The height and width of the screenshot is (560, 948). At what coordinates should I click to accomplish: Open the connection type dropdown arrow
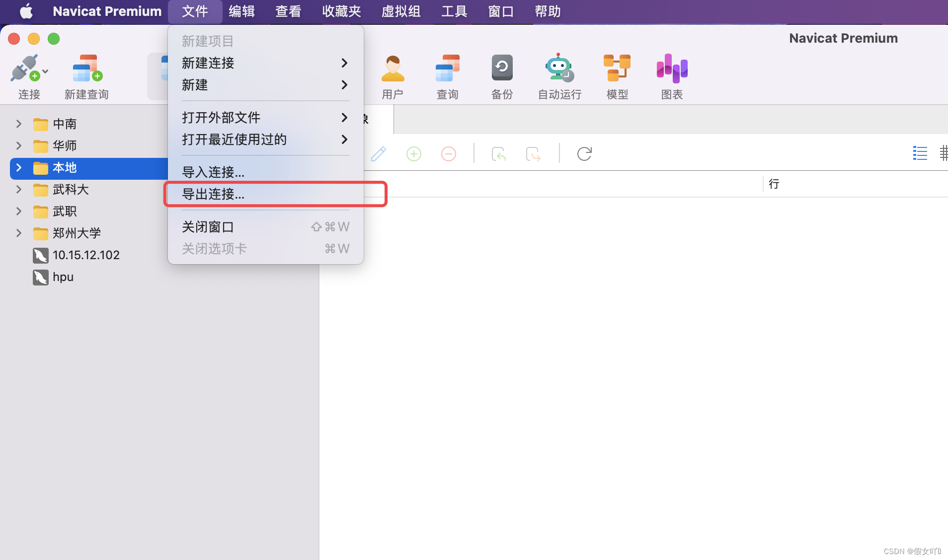click(45, 71)
